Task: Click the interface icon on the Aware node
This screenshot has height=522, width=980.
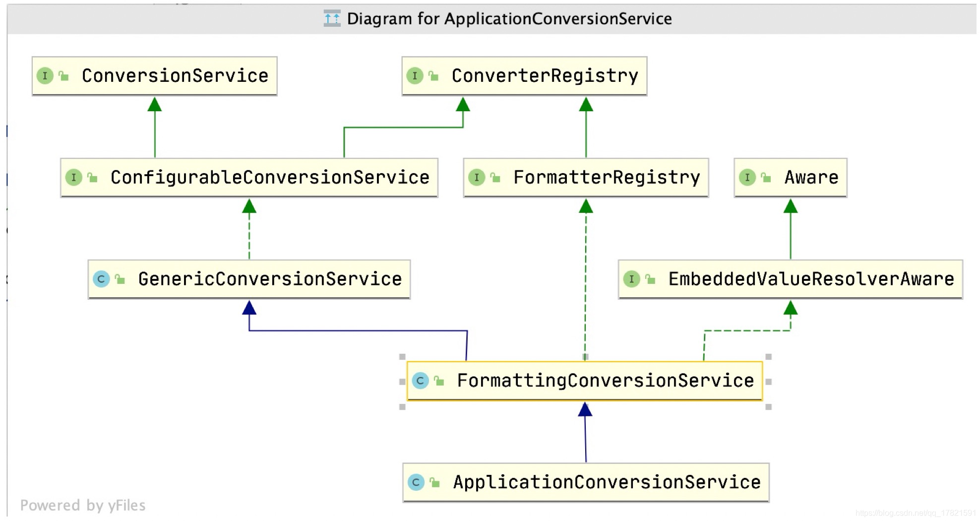Action: (x=747, y=177)
